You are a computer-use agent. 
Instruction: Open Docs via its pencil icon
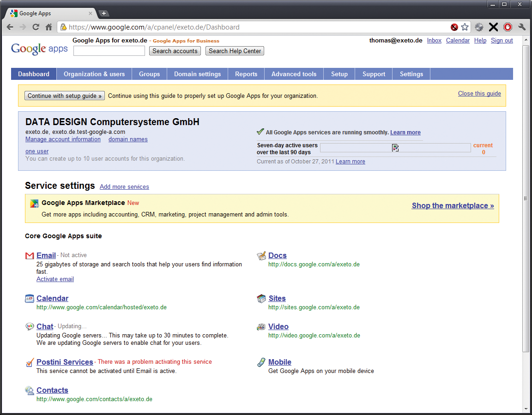pyautogui.click(x=261, y=255)
